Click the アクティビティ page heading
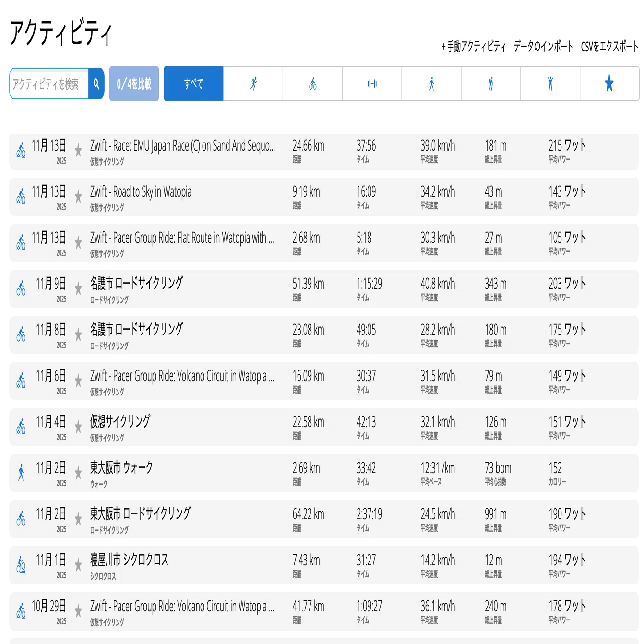The height and width of the screenshot is (644, 644). pos(61,33)
